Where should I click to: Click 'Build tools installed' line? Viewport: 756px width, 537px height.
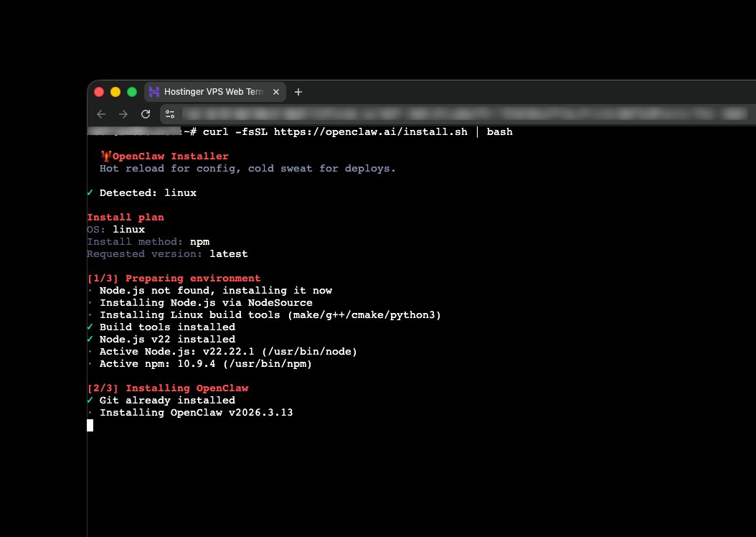(161, 327)
